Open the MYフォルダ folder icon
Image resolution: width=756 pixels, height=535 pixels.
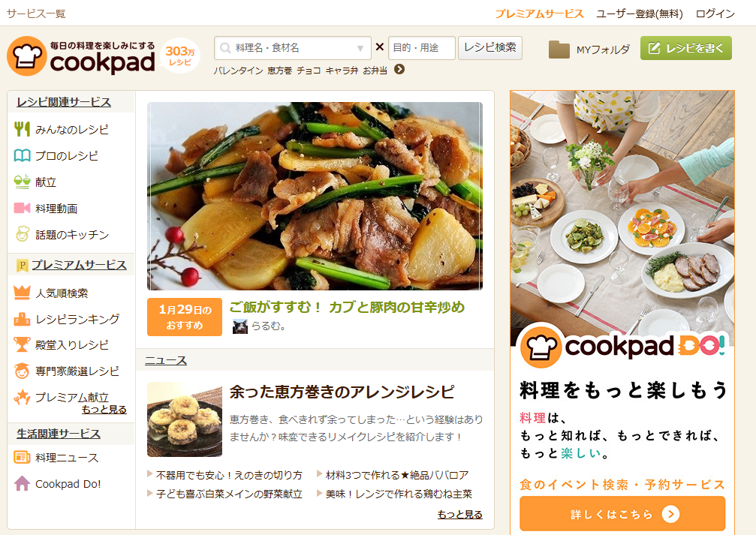(559, 50)
